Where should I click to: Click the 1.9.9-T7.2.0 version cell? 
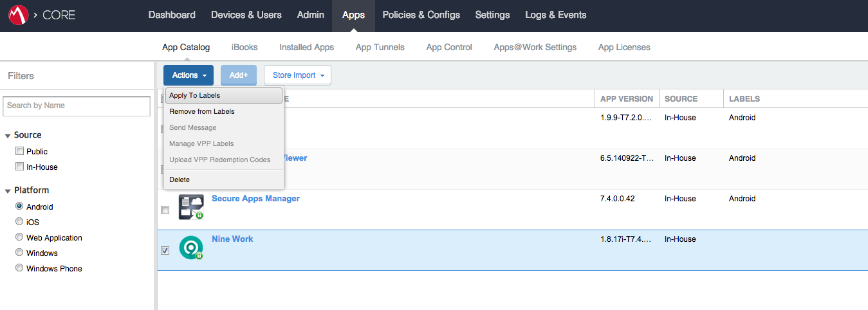(625, 118)
